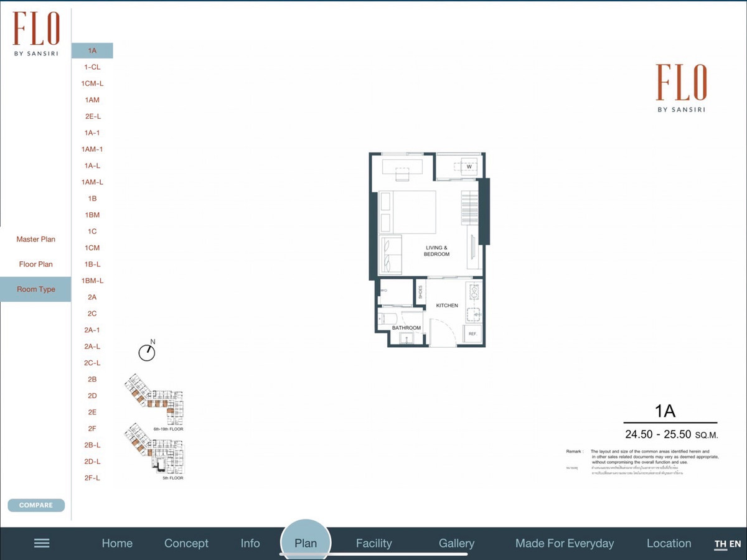This screenshot has width=747, height=560.
Task: Switch language to TH
Action: pos(720,544)
